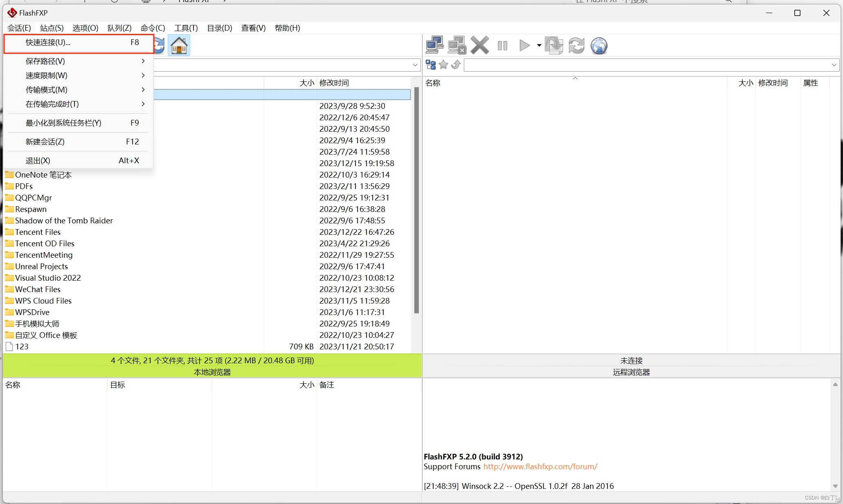Viewport: 843px width, 504px height.
Task: Open the 选项(O) menu
Action: point(85,28)
